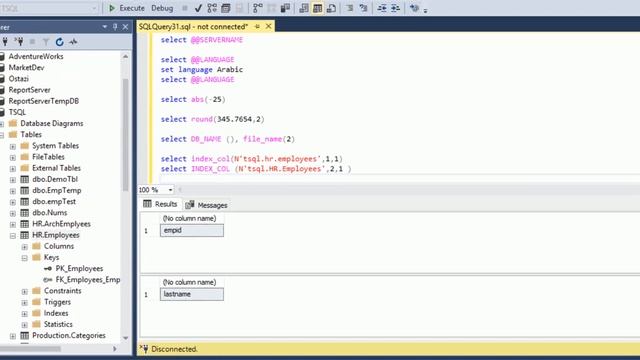Expand the FileTables folder

[x=13, y=157]
